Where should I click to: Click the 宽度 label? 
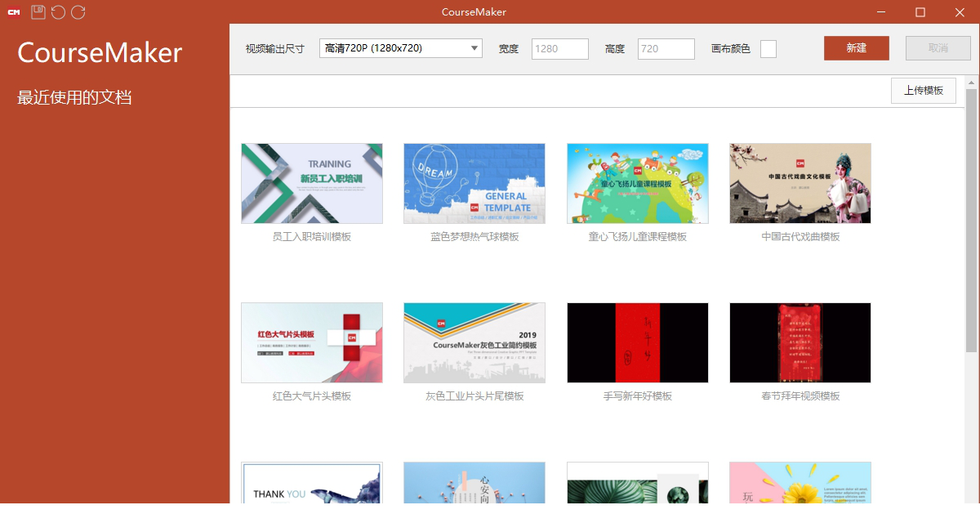point(509,49)
